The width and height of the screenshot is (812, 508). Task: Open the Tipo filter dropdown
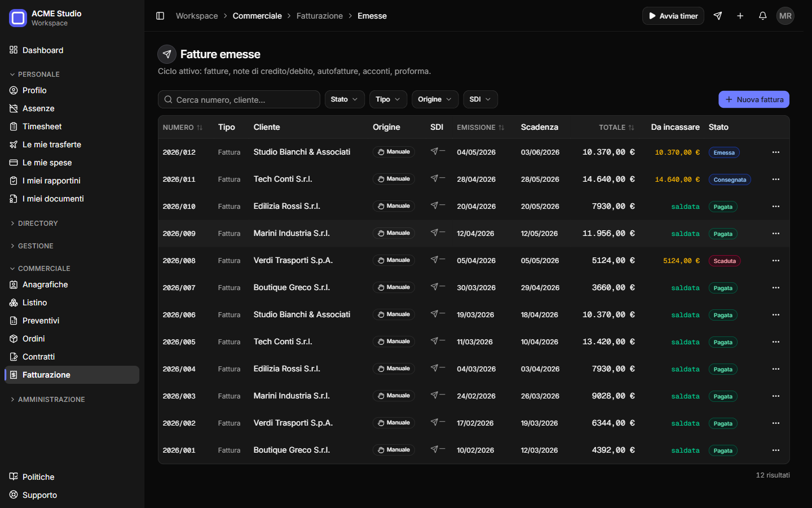388,99
